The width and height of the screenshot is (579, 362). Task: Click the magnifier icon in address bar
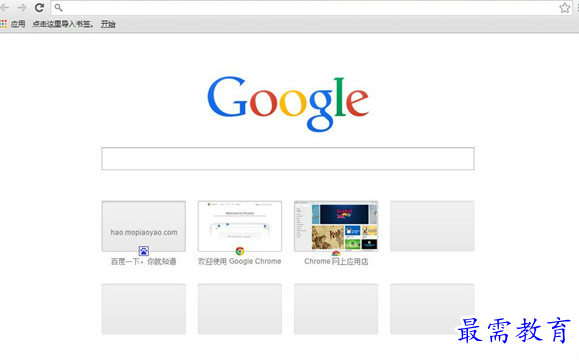[58, 7]
